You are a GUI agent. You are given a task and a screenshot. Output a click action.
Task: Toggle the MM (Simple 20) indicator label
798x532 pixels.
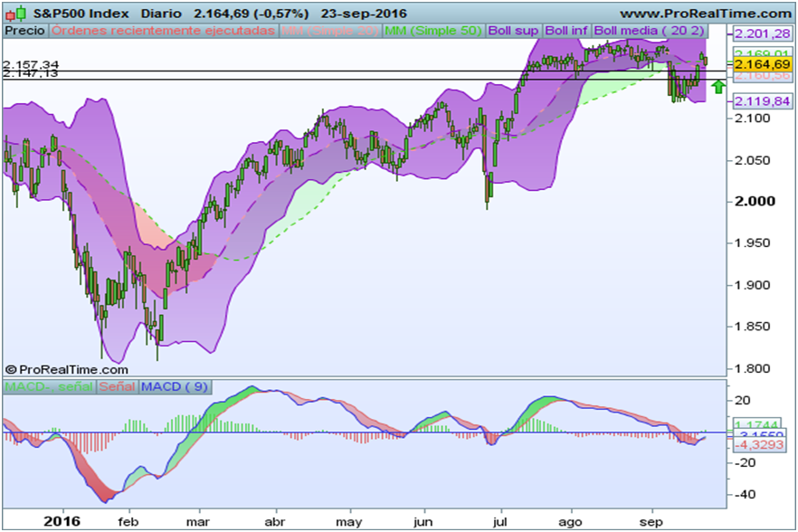tap(329, 31)
